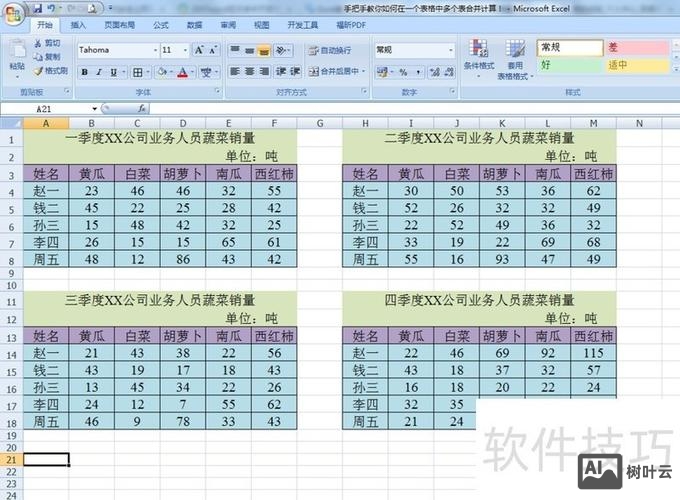Screen dimensions: 680x500
Task: Click the Increase Decimal icon
Action: pyautogui.click(x=435, y=72)
